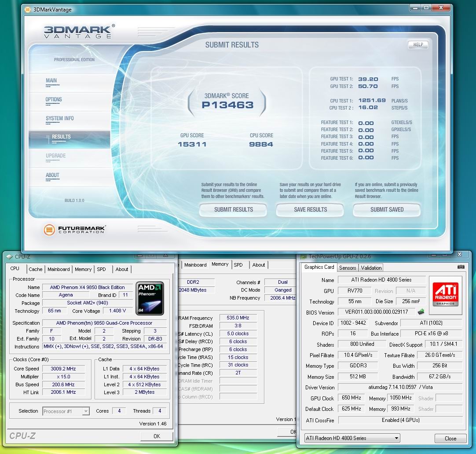Switch to Mainboard tab in front CPU-Z window
This screenshot has width=476, height=454.
(x=59, y=269)
